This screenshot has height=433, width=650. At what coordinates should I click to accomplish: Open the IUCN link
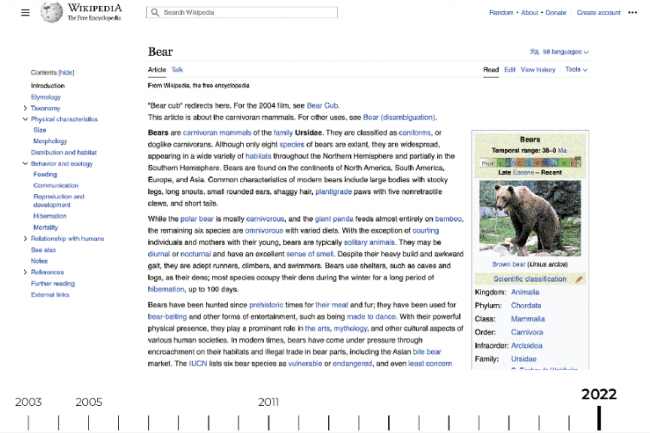pos(198,363)
